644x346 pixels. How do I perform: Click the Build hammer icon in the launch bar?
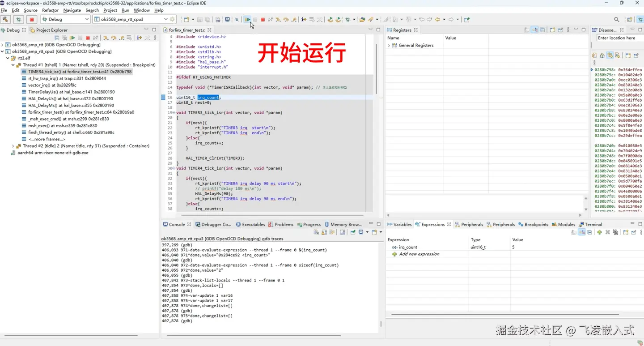click(5, 19)
